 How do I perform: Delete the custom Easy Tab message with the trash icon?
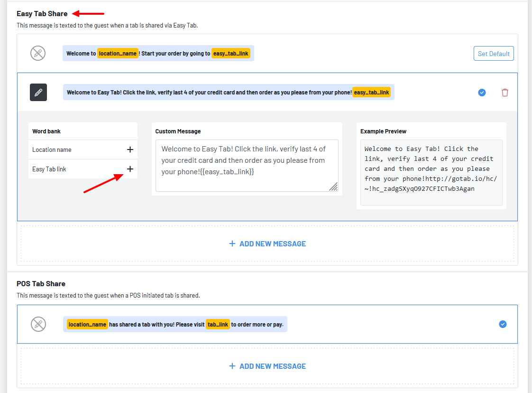coord(504,93)
